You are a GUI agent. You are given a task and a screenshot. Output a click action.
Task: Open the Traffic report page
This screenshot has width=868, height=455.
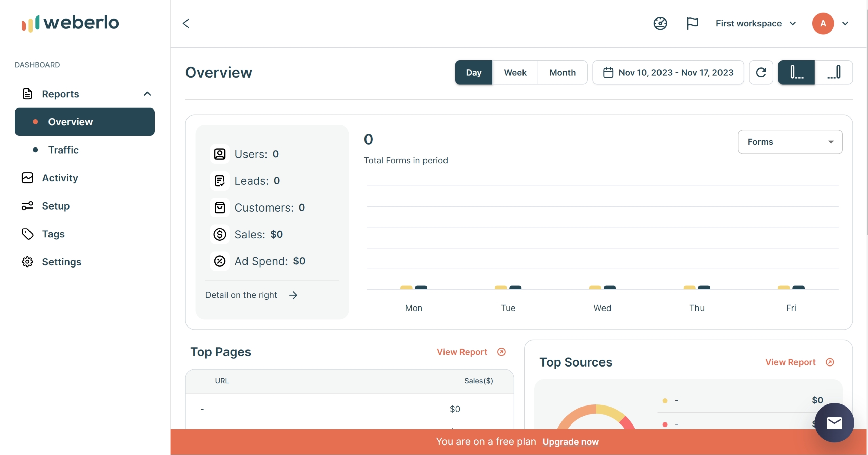pos(63,149)
